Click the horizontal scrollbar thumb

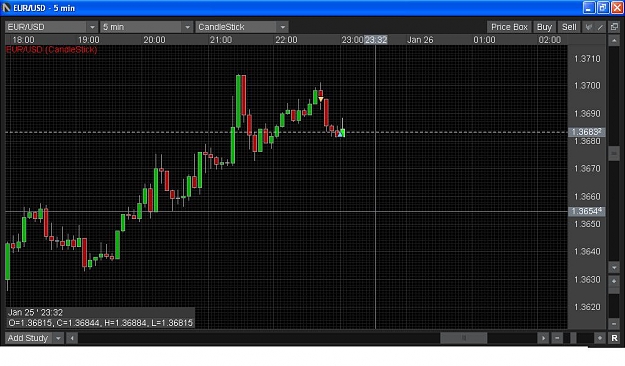click(464, 338)
